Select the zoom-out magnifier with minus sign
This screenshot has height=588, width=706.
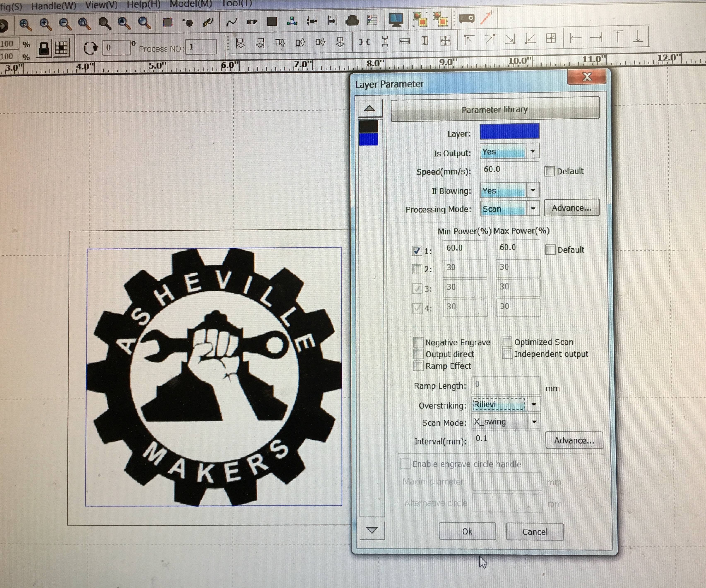point(65,24)
